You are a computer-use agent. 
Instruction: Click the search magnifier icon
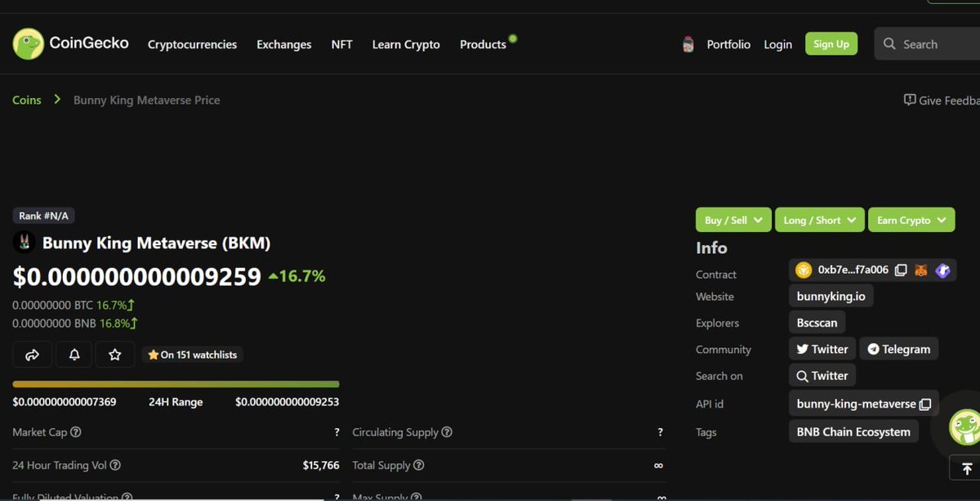coord(889,44)
